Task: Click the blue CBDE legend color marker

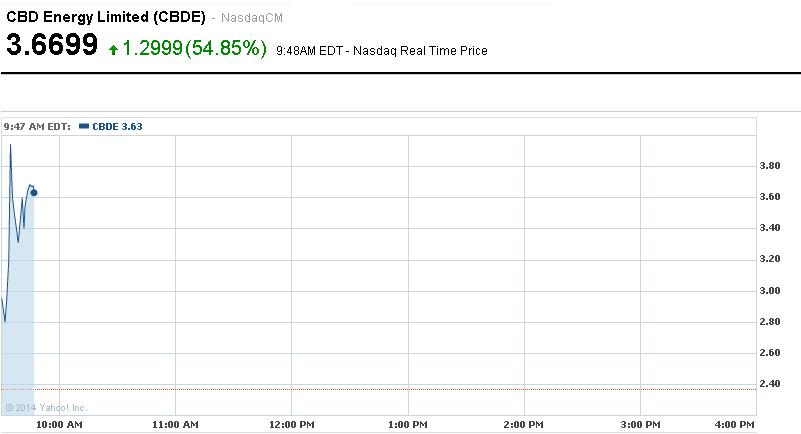Action: [x=84, y=126]
